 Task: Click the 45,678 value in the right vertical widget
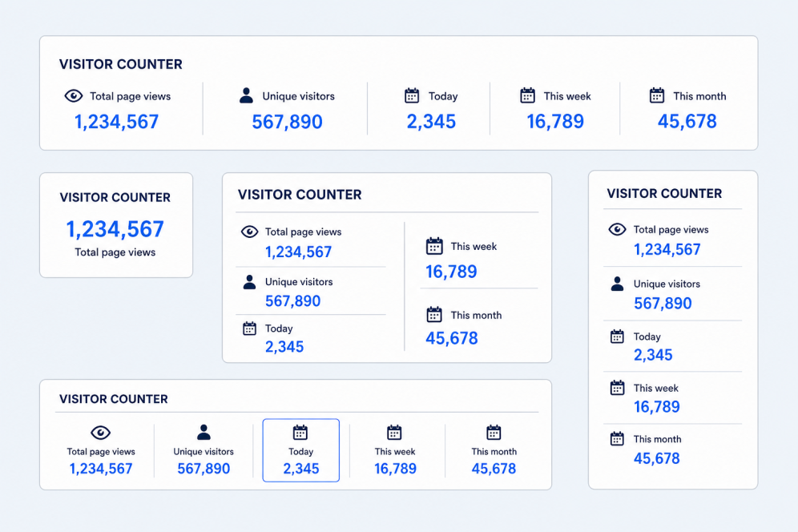coord(656,459)
